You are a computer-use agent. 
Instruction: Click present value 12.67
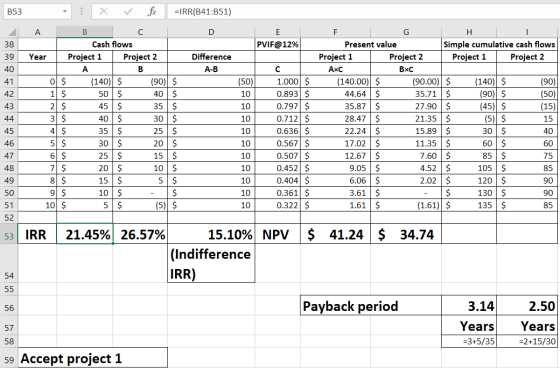(335, 156)
